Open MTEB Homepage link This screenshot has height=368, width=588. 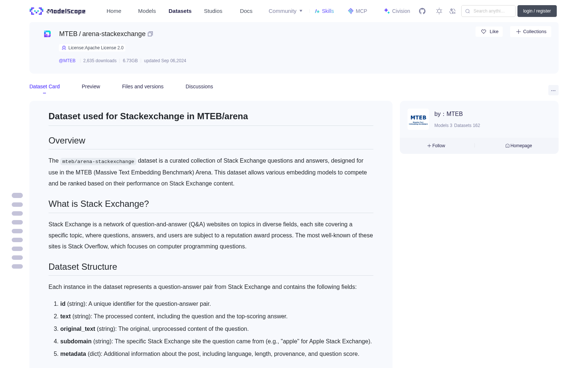pyautogui.click(x=519, y=146)
